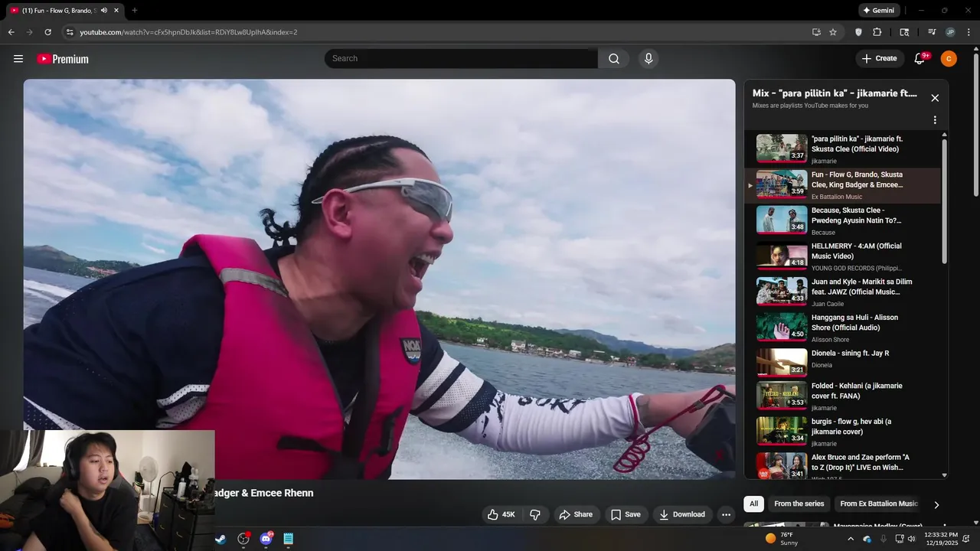Share the video
980x551 pixels.
coord(576,514)
